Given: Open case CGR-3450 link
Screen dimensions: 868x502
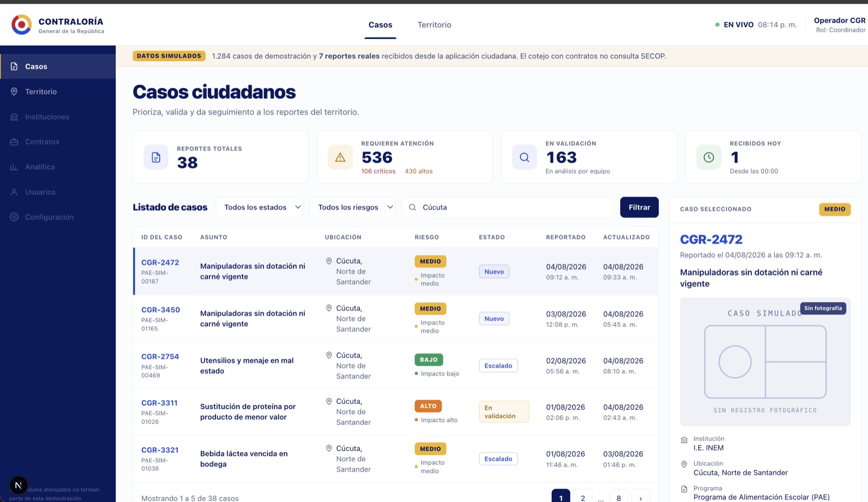Looking at the screenshot, I should (x=161, y=310).
